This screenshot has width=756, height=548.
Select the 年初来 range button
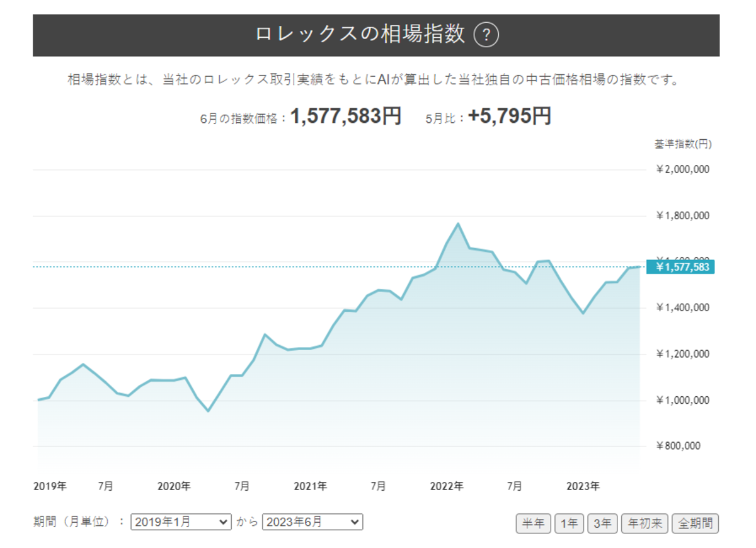point(644,523)
